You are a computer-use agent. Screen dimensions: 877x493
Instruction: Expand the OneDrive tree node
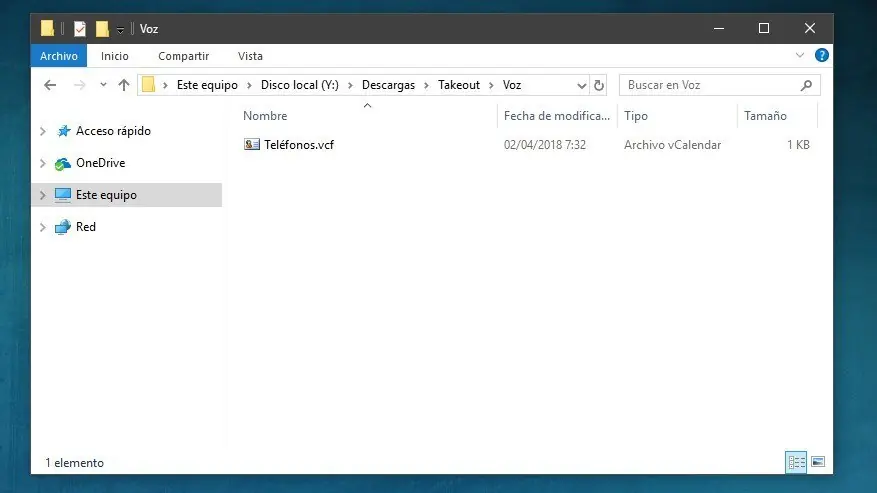point(43,163)
